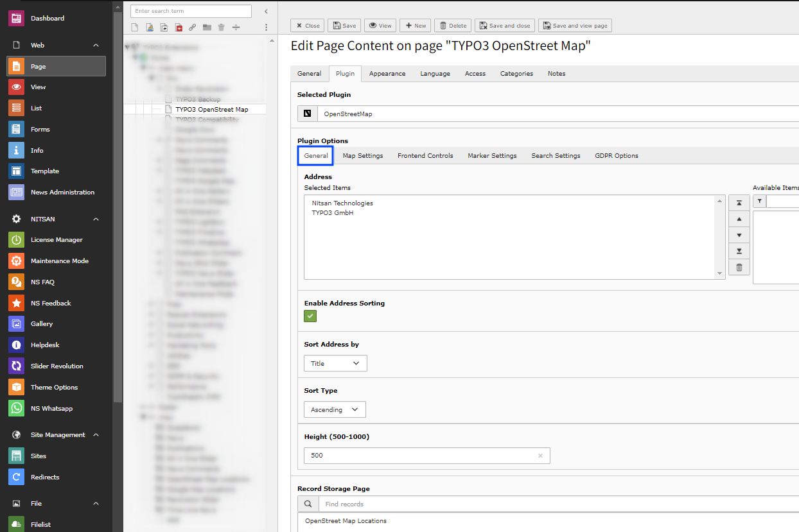Remove selected address item
799x532 pixels.
[739, 268]
